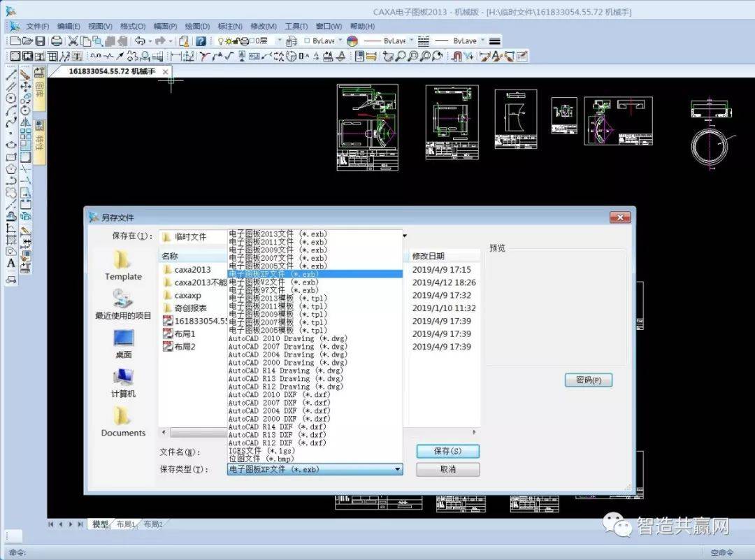Choose 'AutoCAD 2004 Drawing (*.dwg)' from list
755x560 pixels.
287,354
